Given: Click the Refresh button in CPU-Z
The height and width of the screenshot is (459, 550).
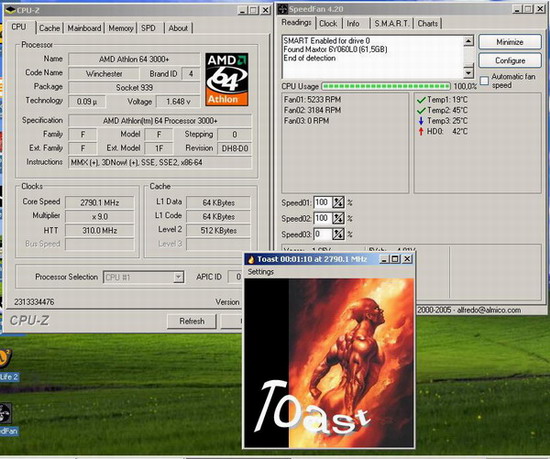Looking at the screenshot, I should point(192,321).
